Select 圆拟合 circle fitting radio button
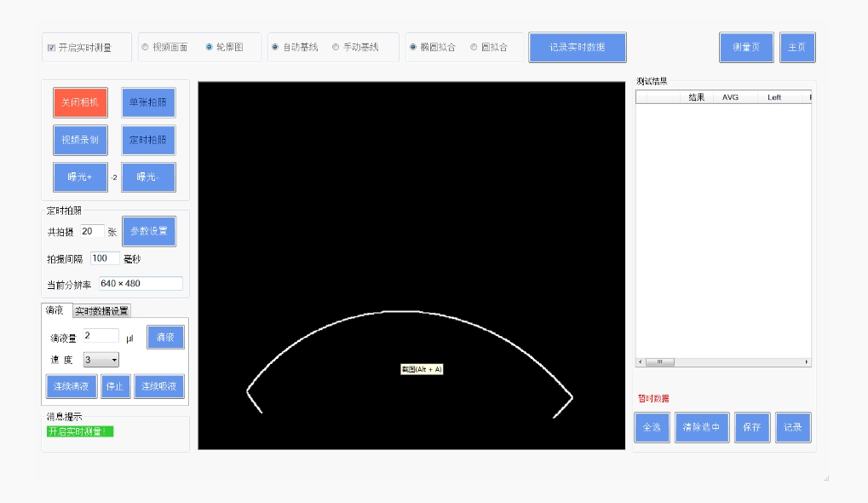This screenshot has width=868, height=503. [x=474, y=48]
